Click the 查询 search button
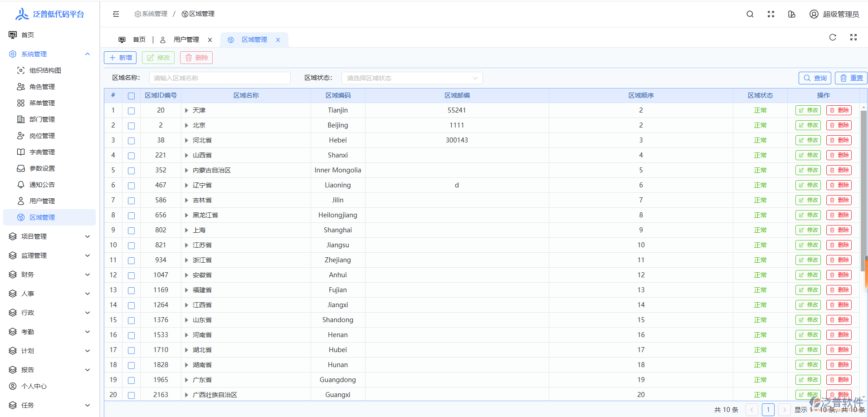This screenshot has width=868, height=417. pos(815,78)
